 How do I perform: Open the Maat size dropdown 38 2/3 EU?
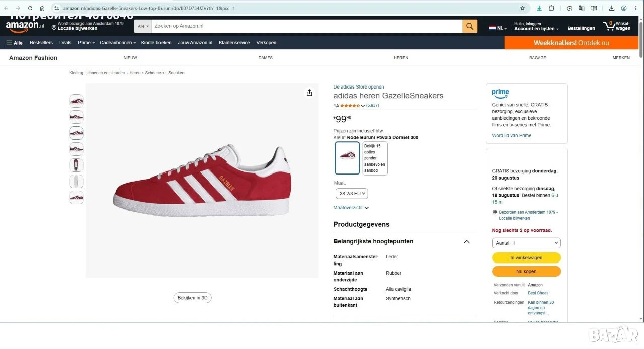click(352, 194)
